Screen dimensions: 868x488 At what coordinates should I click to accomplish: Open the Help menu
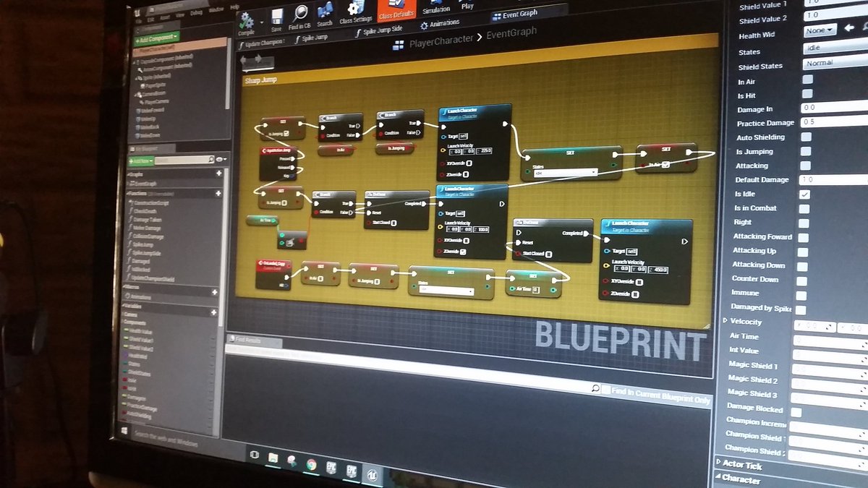(x=234, y=7)
